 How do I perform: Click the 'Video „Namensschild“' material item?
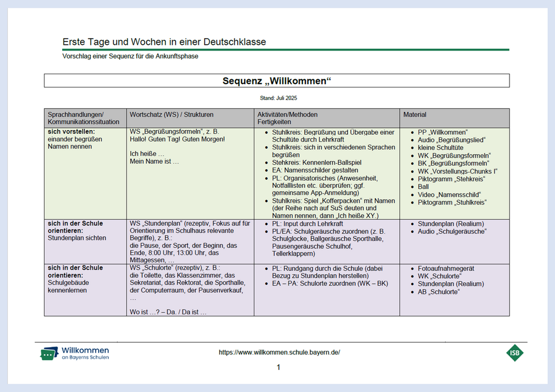(x=449, y=195)
